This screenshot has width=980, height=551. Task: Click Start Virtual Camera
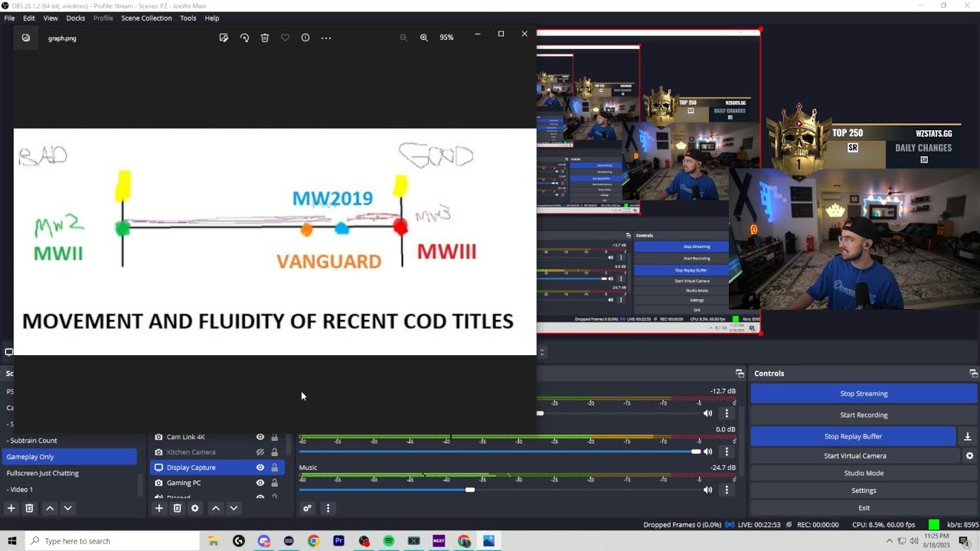tap(854, 455)
